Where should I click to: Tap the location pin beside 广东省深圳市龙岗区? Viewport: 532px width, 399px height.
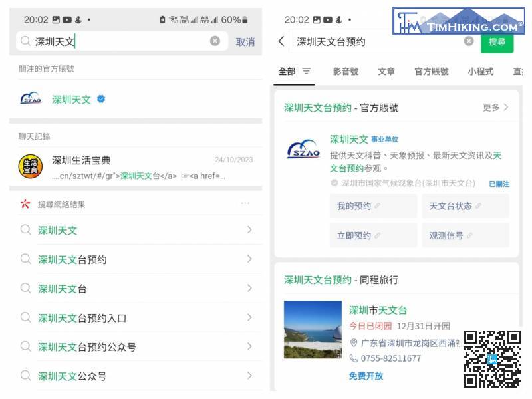tap(354, 343)
